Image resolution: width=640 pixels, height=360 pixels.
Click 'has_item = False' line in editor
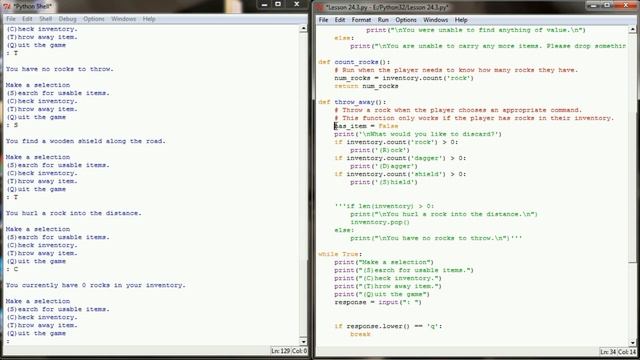[x=366, y=126]
